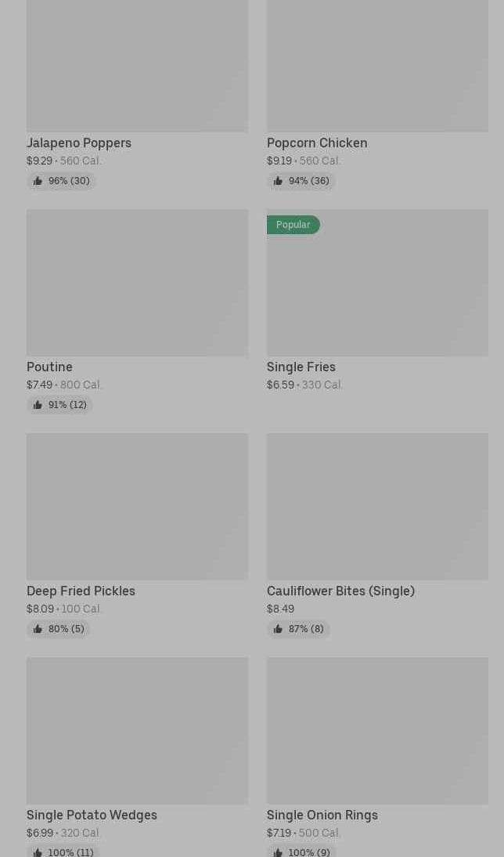
Task: Click the Poutine item name
Action: point(49,367)
